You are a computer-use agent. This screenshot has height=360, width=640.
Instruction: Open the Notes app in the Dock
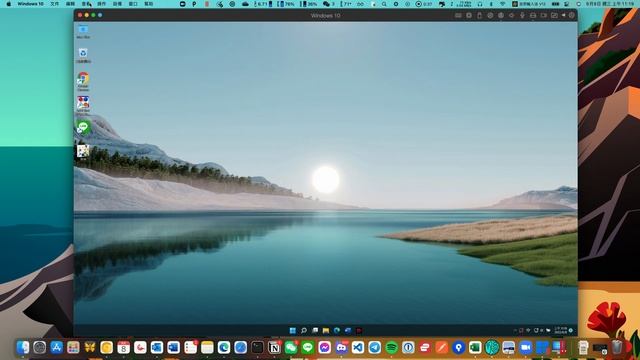point(207,347)
